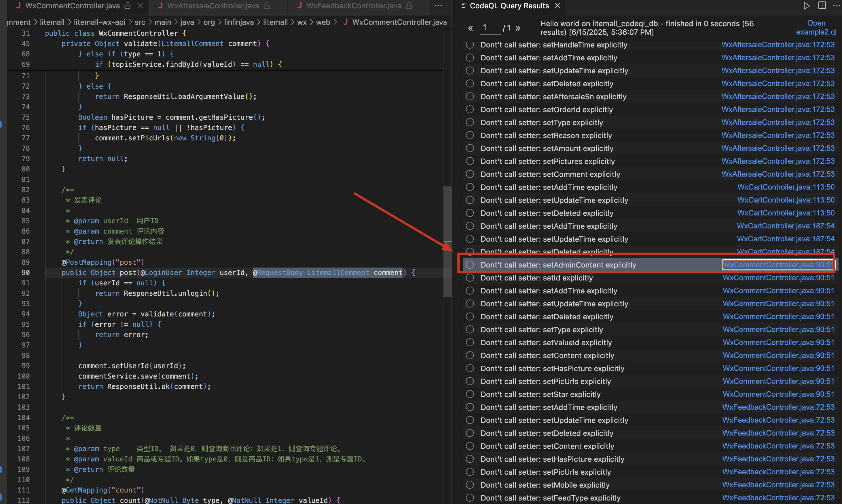The height and width of the screenshot is (504, 842).
Task: Open WxCommentController.java:90:51 link for setId
Action: point(778,278)
